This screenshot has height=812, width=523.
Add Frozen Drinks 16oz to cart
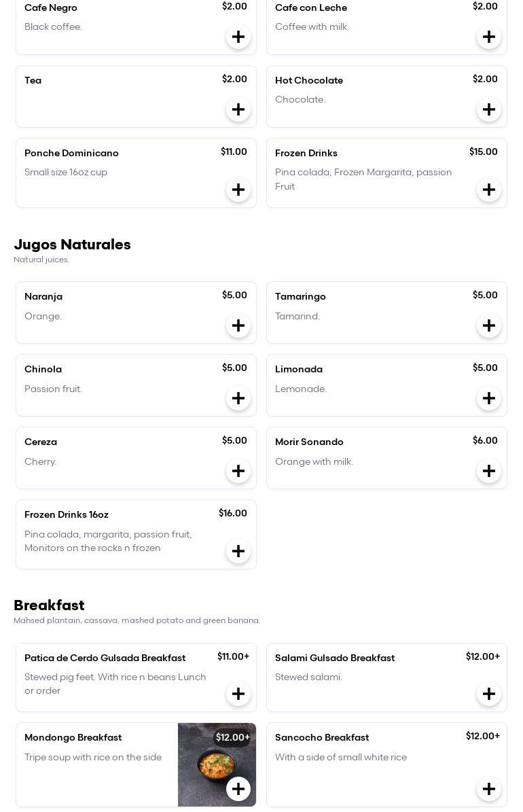click(238, 551)
